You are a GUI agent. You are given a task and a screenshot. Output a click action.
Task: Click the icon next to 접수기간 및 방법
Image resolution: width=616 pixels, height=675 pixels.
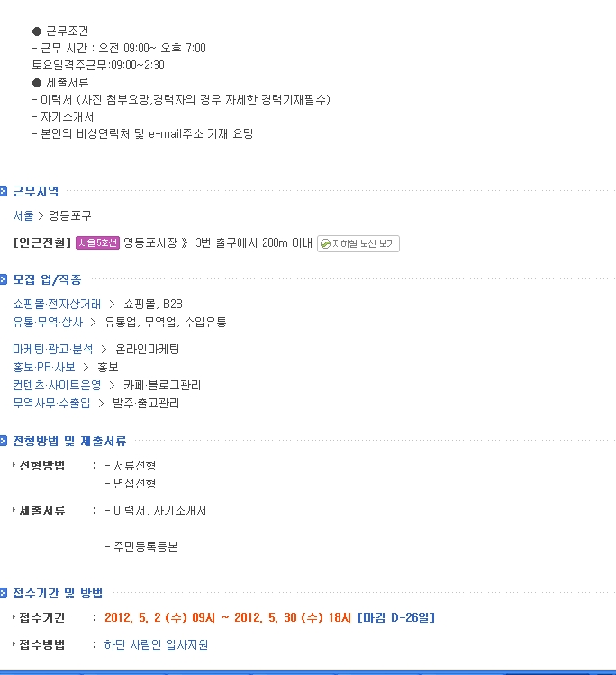tap(4, 593)
